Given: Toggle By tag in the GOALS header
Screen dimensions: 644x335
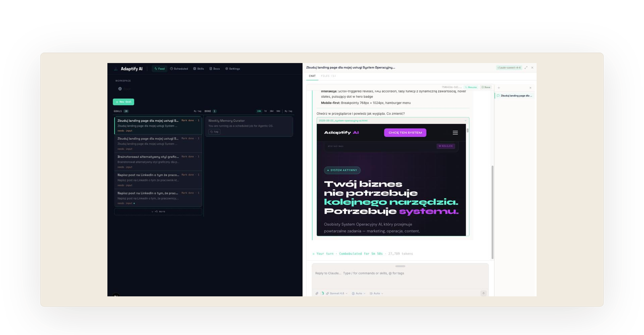Looking at the screenshot, I should (198, 111).
